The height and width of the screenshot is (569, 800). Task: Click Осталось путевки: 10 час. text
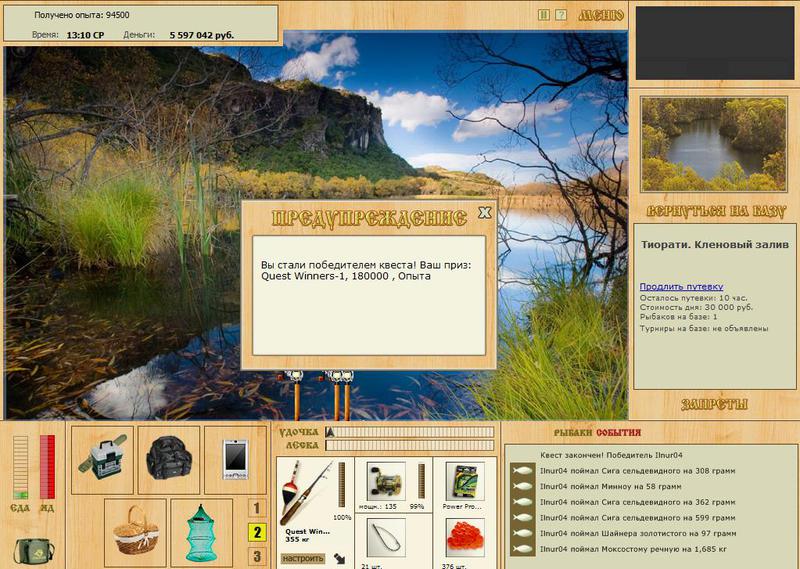tap(693, 298)
